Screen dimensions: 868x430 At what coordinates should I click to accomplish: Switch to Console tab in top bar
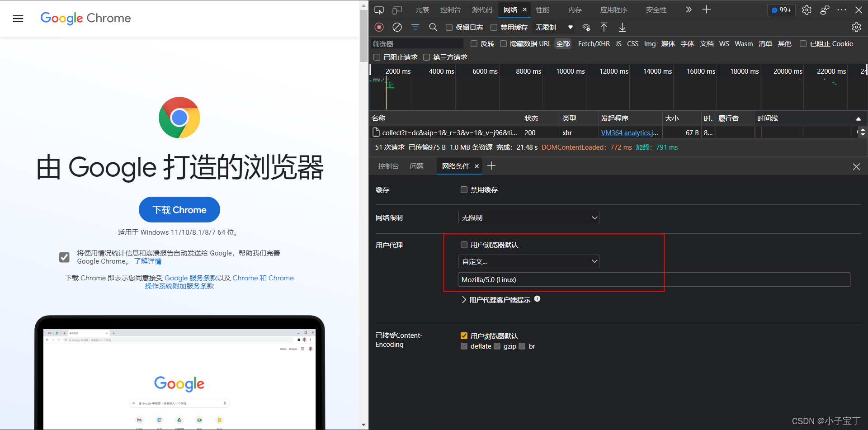pyautogui.click(x=450, y=9)
